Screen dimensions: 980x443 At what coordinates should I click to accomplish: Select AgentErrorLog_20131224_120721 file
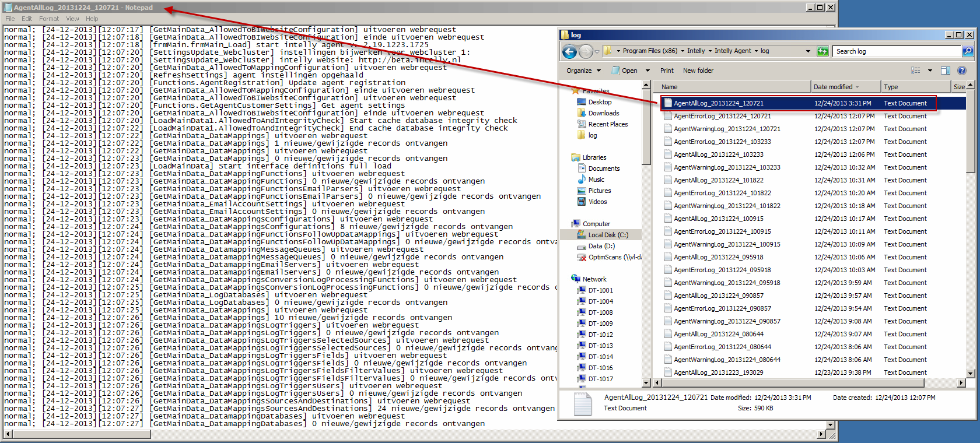[722, 116]
